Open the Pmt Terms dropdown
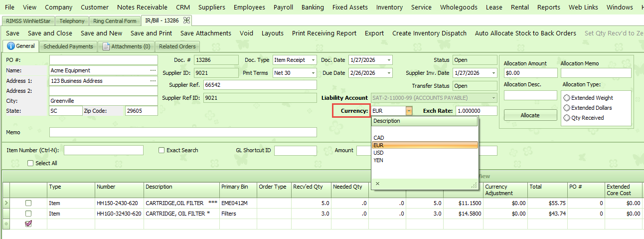644x239 pixels. tap(313, 73)
